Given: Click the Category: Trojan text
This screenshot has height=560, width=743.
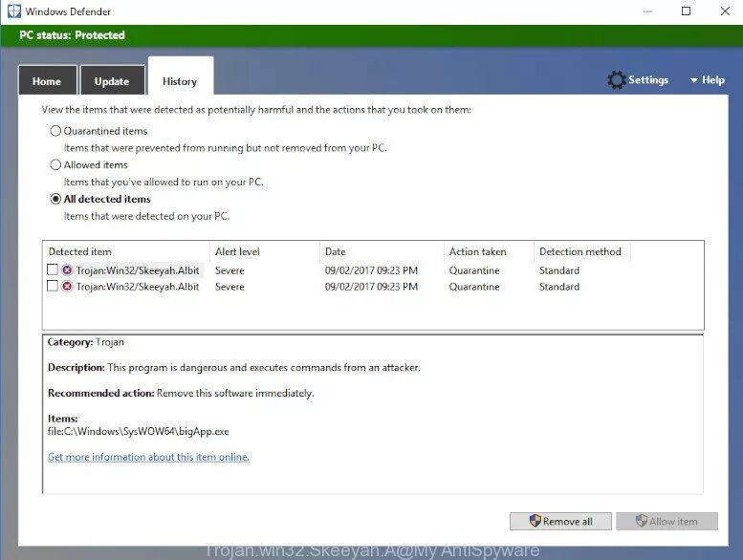Looking at the screenshot, I should 86,342.
